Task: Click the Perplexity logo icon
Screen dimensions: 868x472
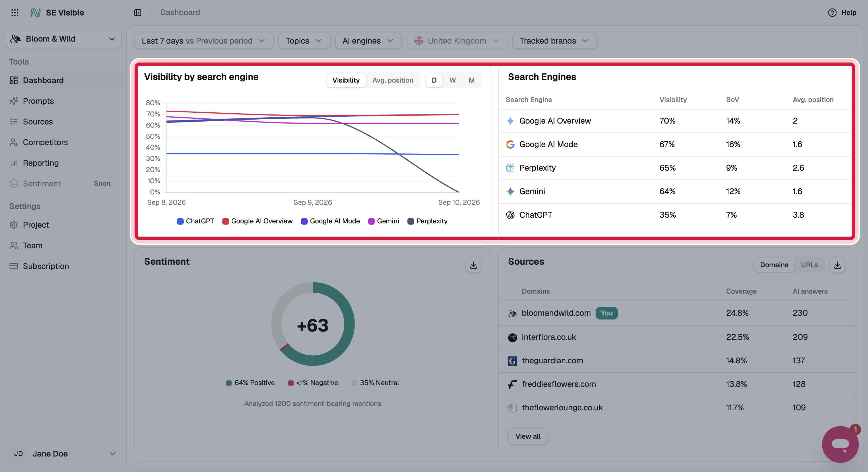Action: pyautogui.click(x=510, y=168)
